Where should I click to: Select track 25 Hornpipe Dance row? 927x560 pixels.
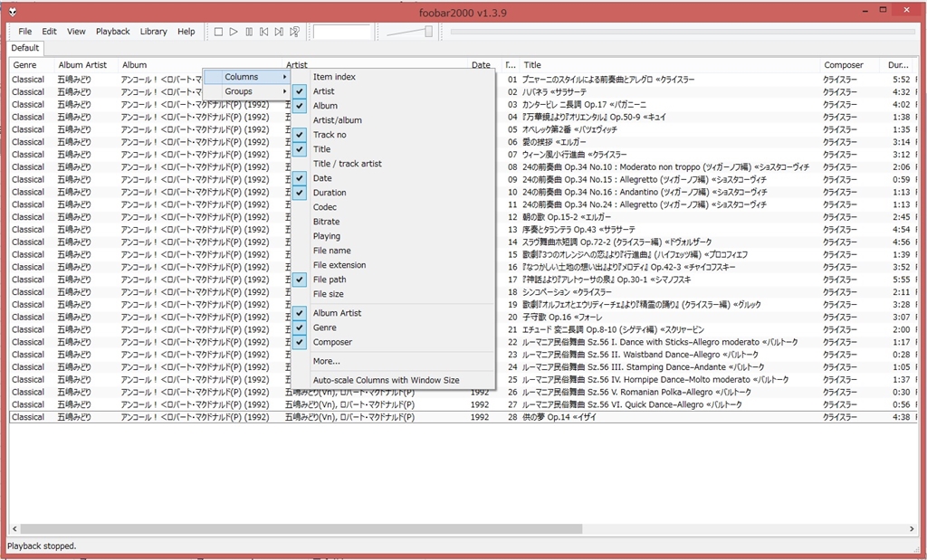click(x=463, y=379)
